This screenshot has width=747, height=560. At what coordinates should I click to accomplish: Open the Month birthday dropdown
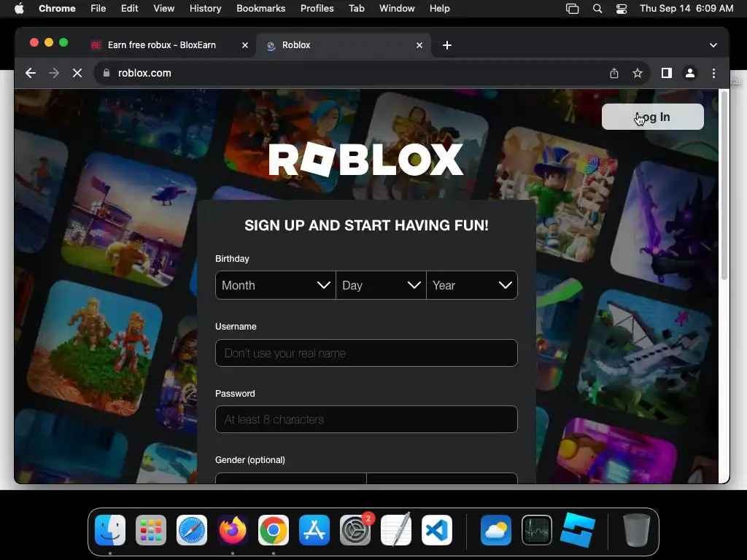(x=275, y=285)
